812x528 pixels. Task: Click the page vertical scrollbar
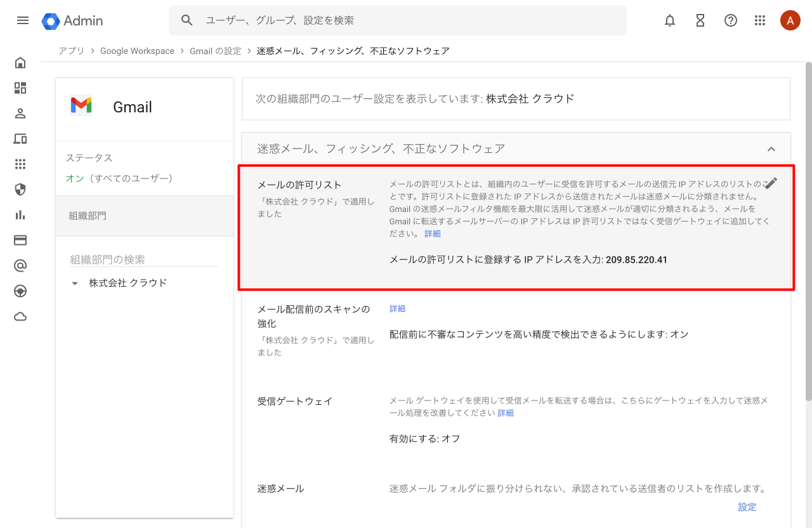coord(808,232)
